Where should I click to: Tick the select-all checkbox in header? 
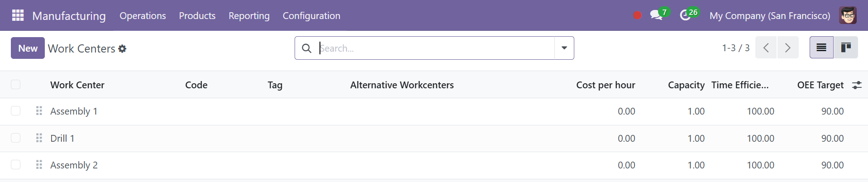tap(16, 85)
